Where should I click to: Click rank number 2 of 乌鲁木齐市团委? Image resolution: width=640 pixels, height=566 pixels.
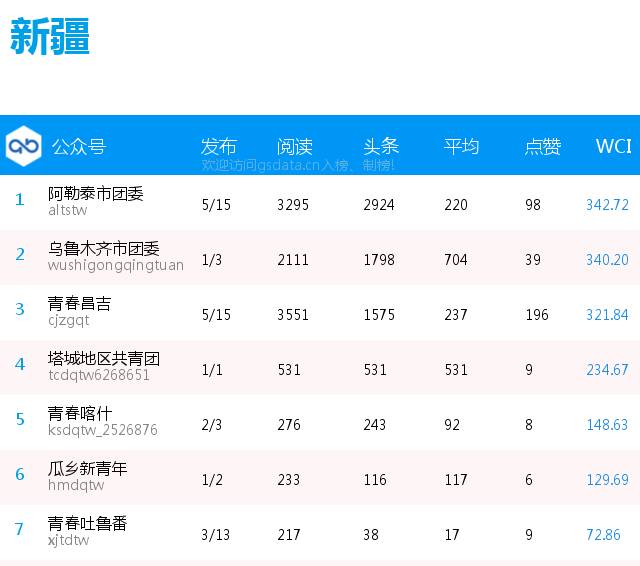(20, 254)
